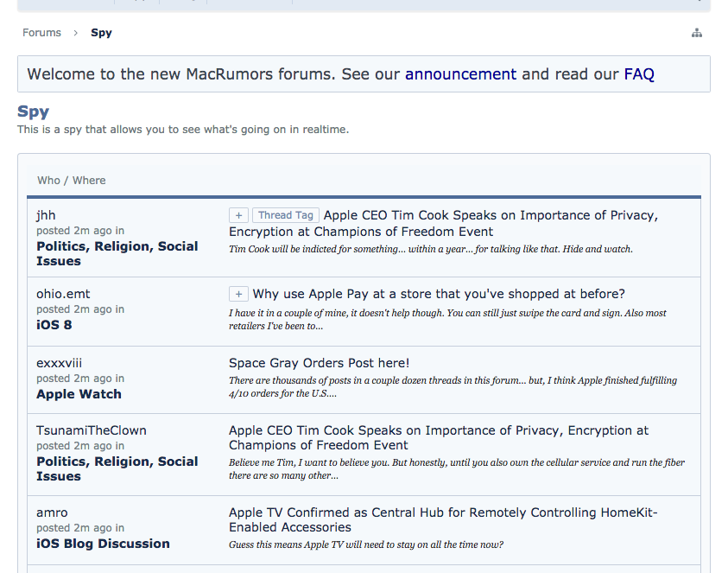The width and height of the screenshot is (728, 573).
Task: Go to Forums breadcrumb link
Action: (x=41, y=33)
